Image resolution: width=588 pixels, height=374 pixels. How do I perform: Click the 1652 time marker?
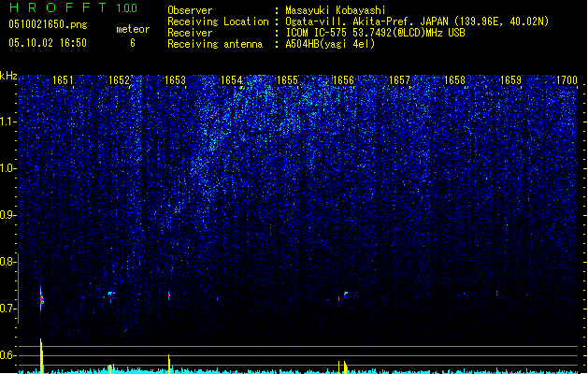pos(119,79)
